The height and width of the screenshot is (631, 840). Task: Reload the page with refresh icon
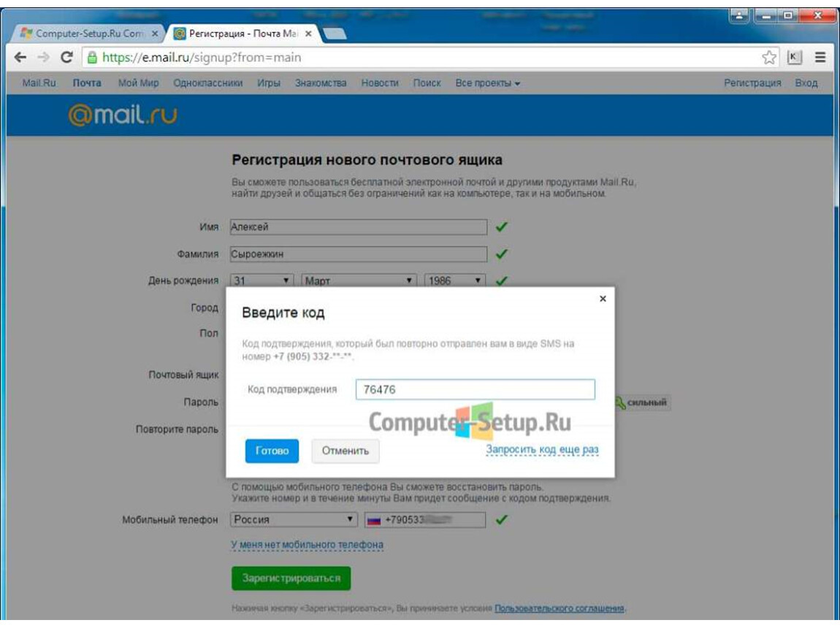(66, 57)
